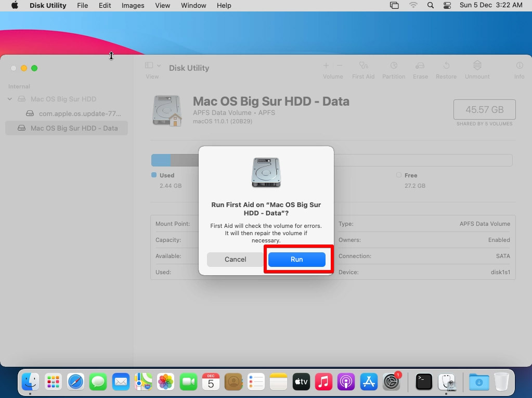Open Reminders from the Dock
This screenshot has height=398, width=532.
(x=256, y=382)
